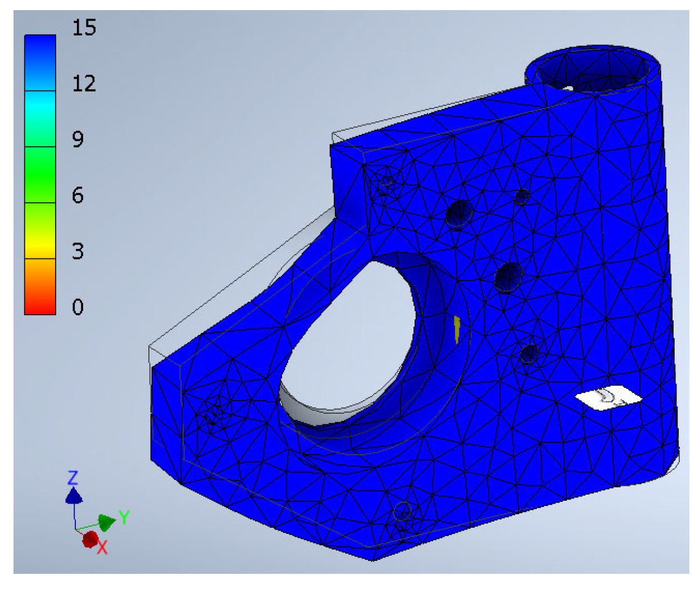Click the legend value 0
700x589 pixels.
pyautogui.click(x=78, y=307)
